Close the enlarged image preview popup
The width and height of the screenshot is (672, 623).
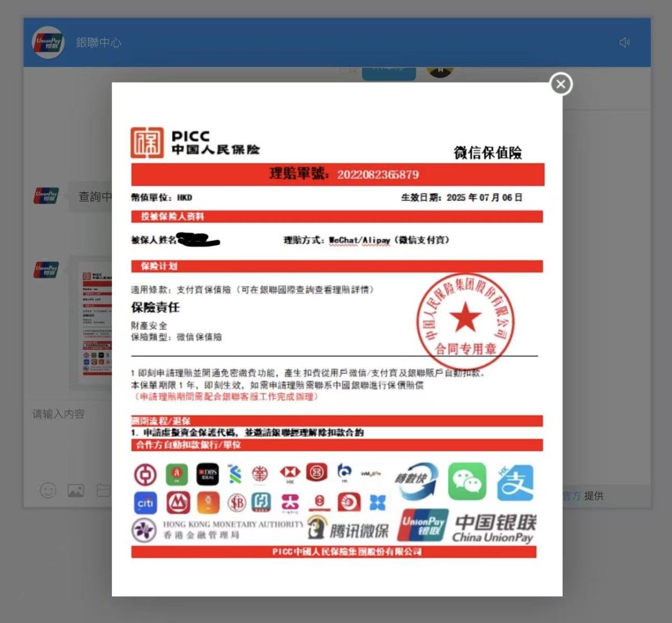click(x=561, y=84)
